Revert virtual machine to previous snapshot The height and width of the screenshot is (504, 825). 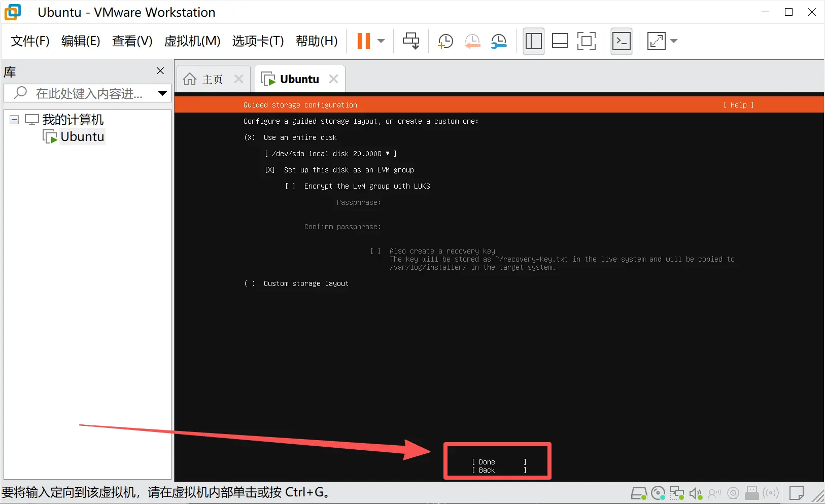(472, 41)
